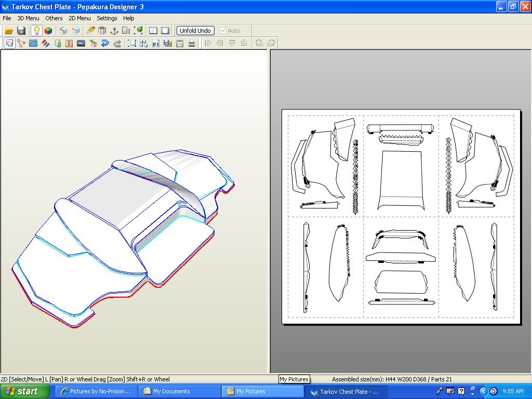The height and width of the screenshot is (399, 532).
Task: Click the printer icon in toolbar
Action: (192, 44)
